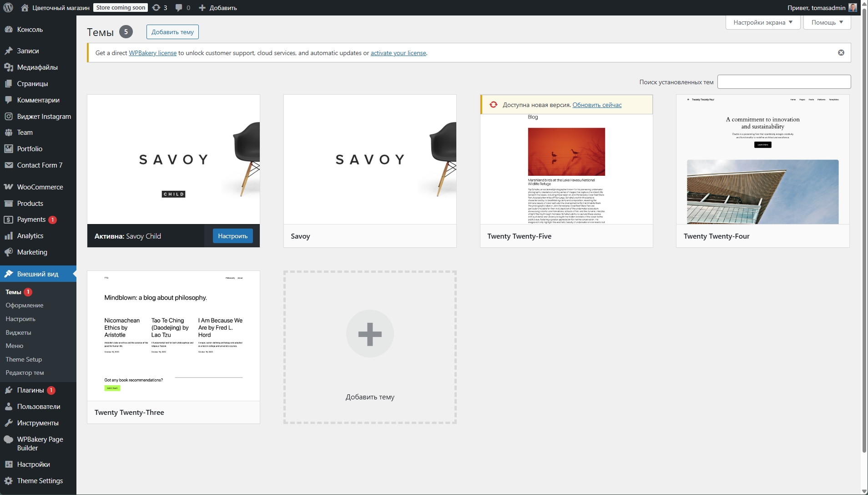Click the Team group icon
This screenshot has width=868, height=495.
pyautogui.click(x=9, y=133)
